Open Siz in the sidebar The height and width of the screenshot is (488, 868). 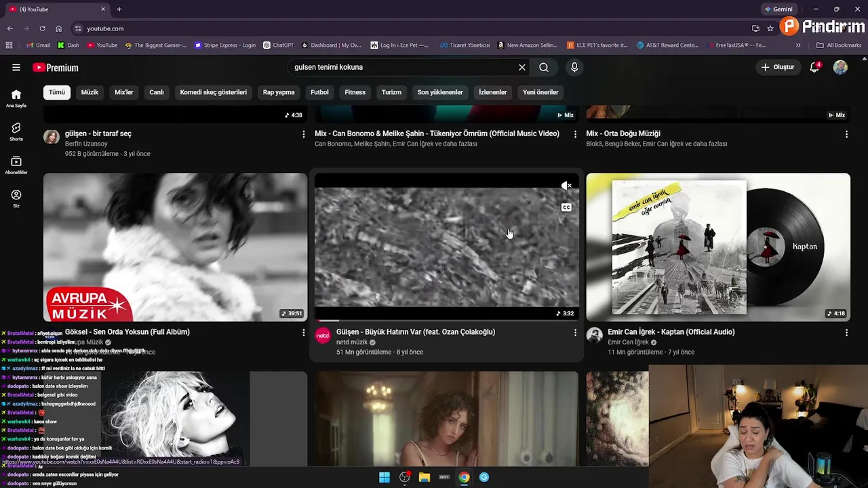coord(16,198)
